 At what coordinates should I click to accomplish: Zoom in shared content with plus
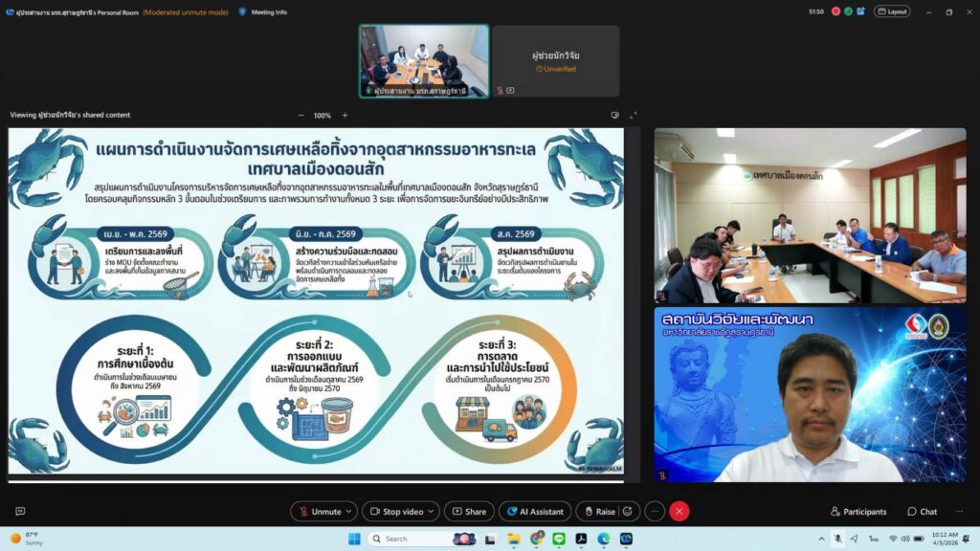[x=345, y=115]
